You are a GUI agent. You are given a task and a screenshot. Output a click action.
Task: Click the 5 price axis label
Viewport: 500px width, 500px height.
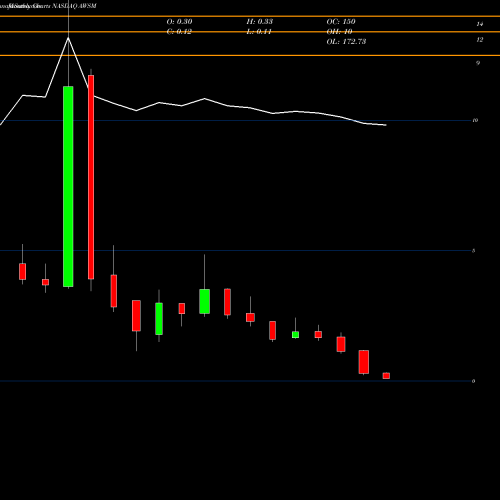pyautogui.click(x=474, y=251)
